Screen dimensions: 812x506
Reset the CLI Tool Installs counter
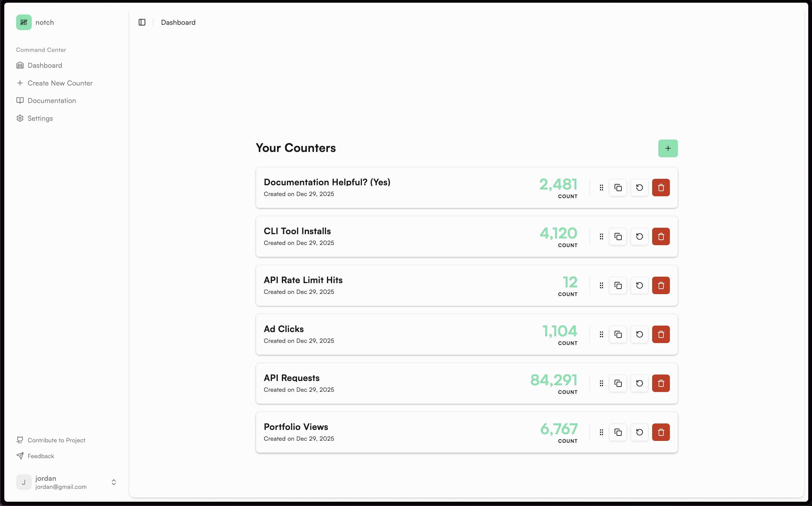(x=639, y=237)
